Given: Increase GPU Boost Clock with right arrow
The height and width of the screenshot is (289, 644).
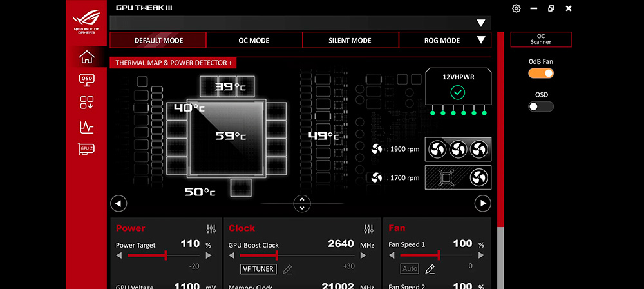Looking at the screenshot, I should click(x=363, y=255).
